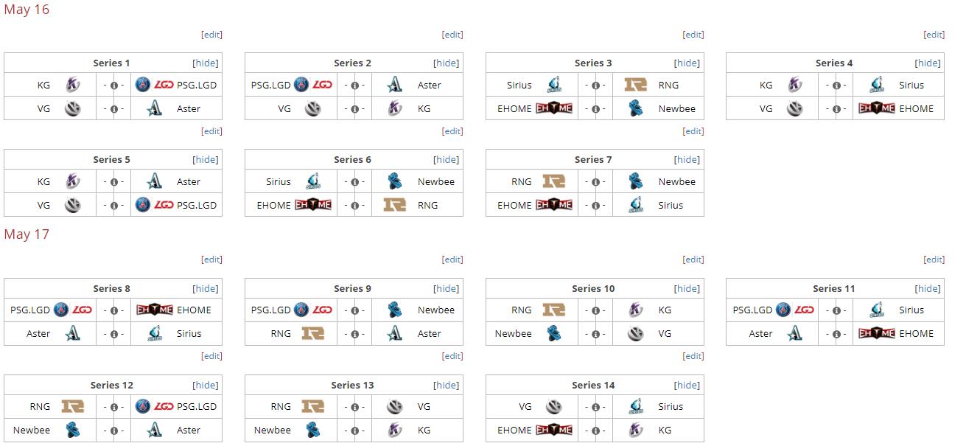Open match info icon for Sirius vs RNG in Series 3
Viewport: 980px width, 446px height.
coord(595,86)
